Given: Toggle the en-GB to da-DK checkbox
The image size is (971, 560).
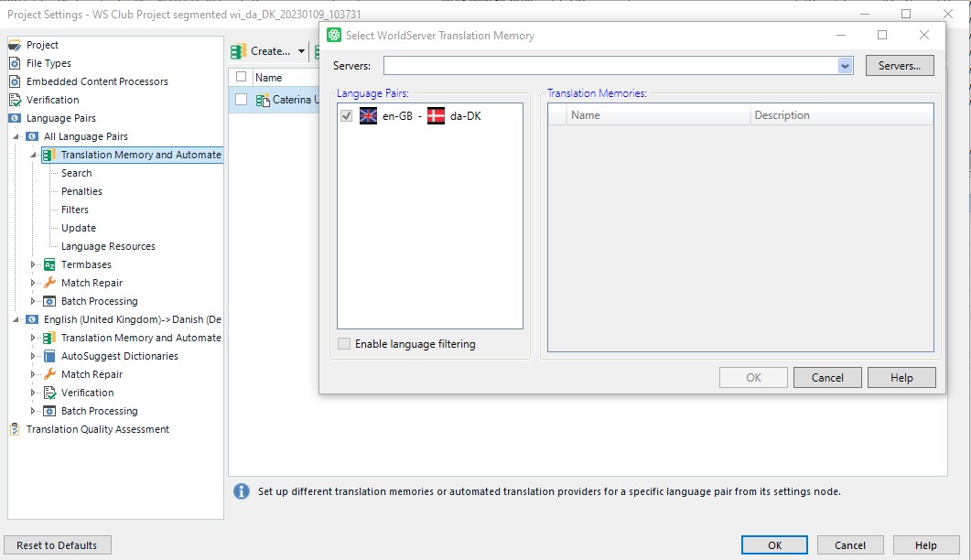Looking at the screenshot, I should (x=346, y=116).
